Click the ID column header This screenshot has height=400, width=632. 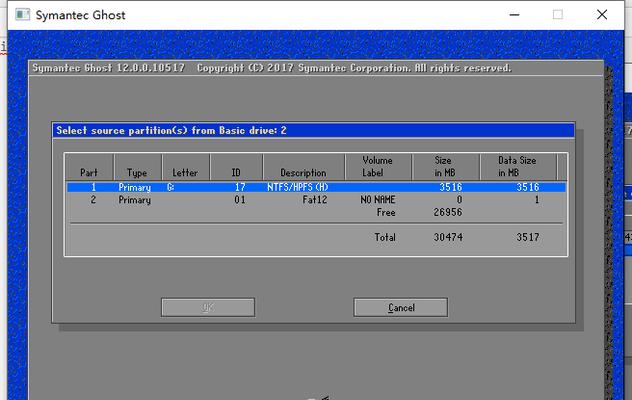click(x=236, y=167)
